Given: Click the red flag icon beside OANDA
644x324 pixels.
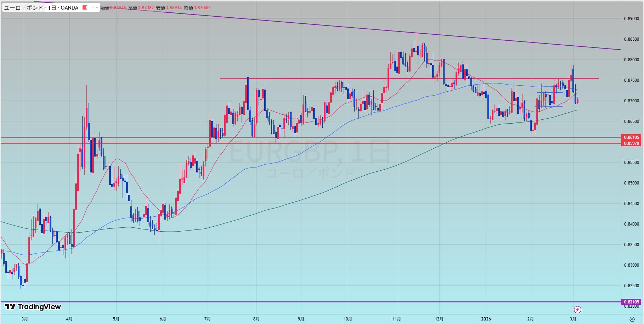Looking at the screenshot, I should 84,7.
